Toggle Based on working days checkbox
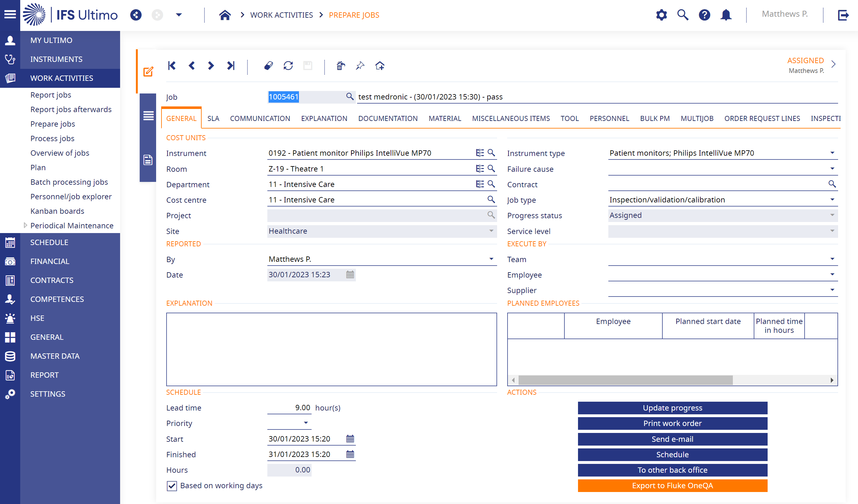 click(172, 486)
